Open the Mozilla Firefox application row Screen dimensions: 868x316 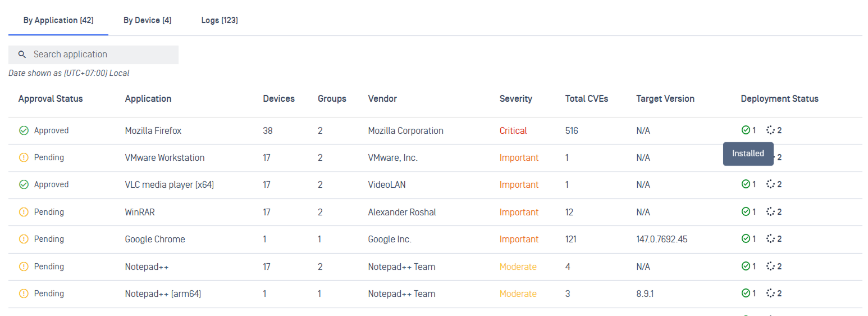point(435,130)
